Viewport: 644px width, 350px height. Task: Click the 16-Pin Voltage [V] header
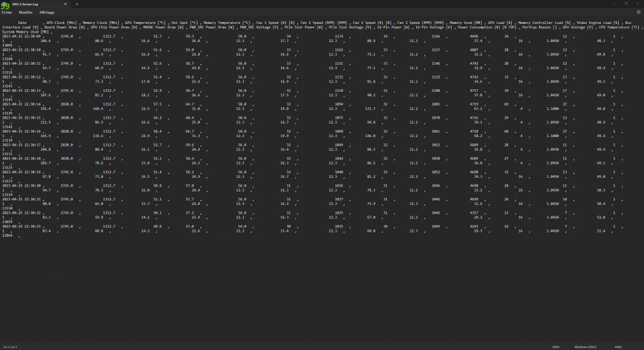434,28
